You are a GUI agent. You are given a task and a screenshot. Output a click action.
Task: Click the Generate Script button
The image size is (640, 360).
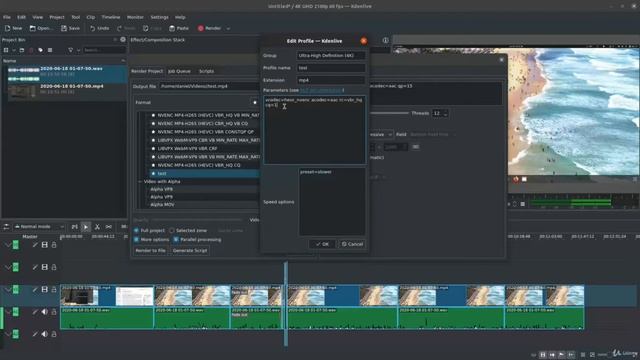tap(190, 250)
